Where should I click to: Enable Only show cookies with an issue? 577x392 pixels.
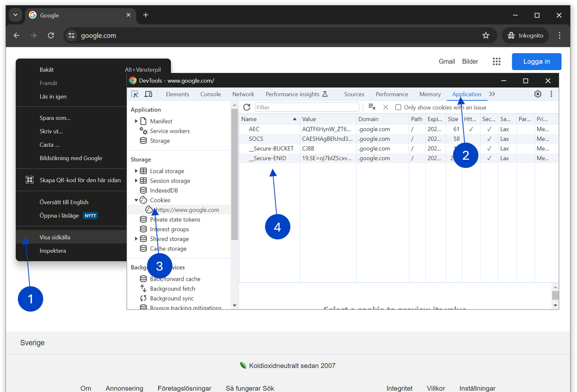[x=398, y=107]
